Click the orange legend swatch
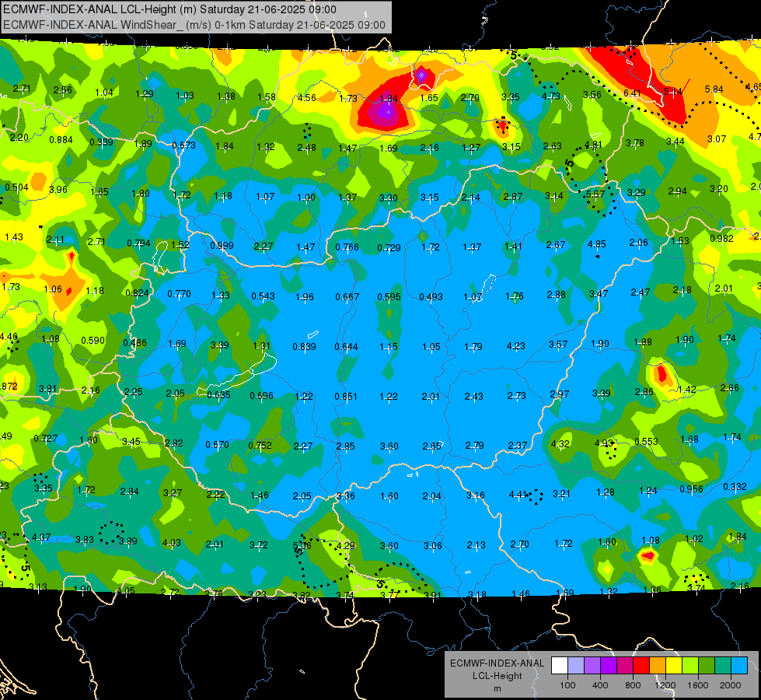The height and width of the screenshot is (700, 761). [658, 665]
